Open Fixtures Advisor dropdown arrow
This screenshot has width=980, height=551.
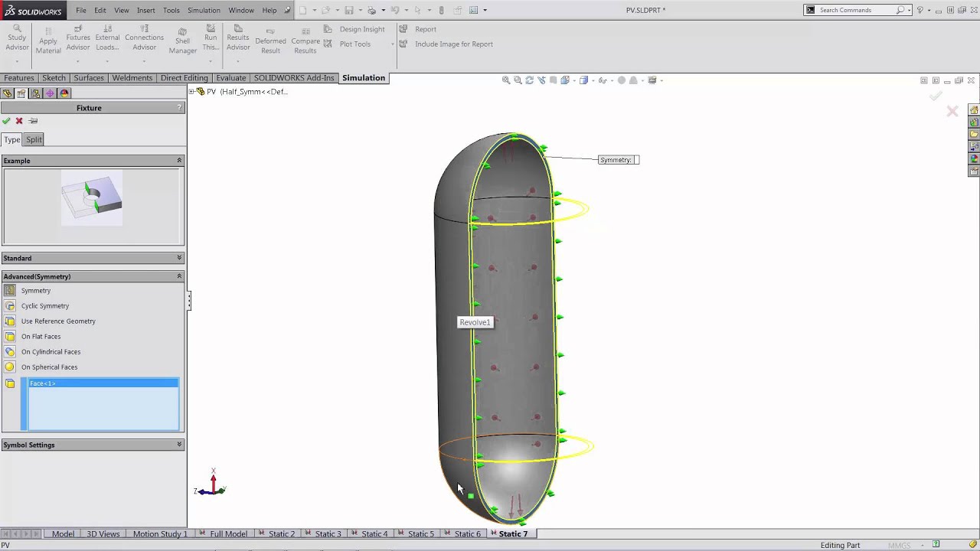tap(78, 60)
